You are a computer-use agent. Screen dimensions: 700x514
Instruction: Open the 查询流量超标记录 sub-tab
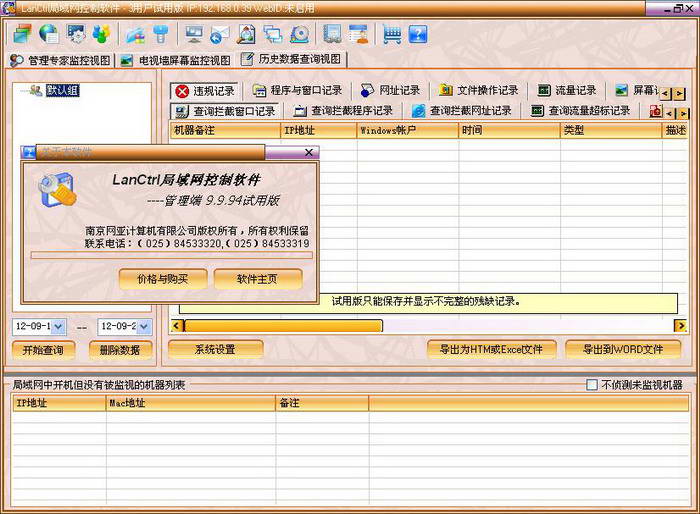581,111
